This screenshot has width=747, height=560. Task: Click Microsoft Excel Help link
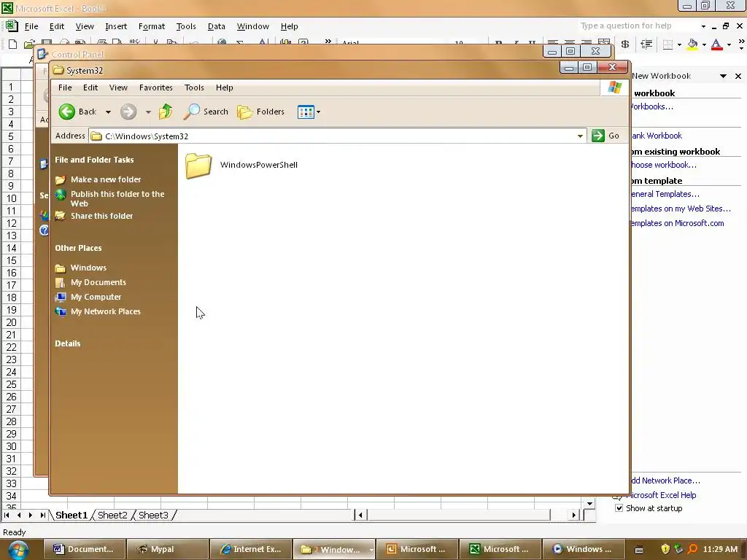661,495
